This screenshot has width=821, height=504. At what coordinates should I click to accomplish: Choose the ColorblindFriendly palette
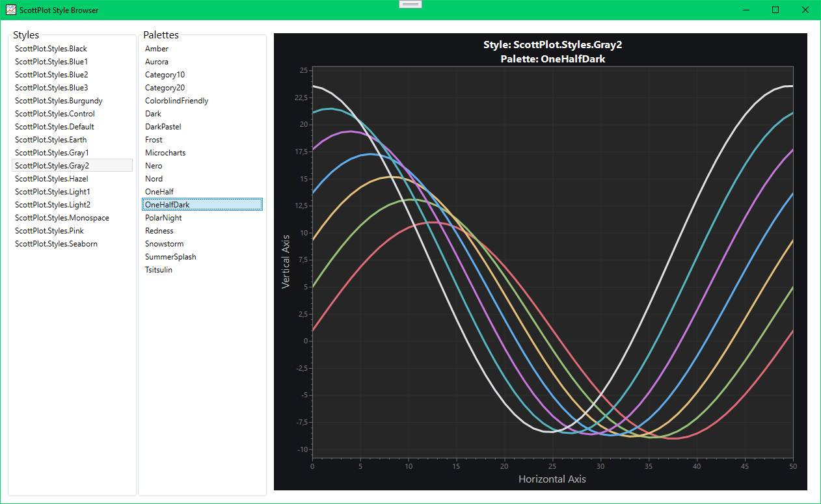[x=176, y=100]
